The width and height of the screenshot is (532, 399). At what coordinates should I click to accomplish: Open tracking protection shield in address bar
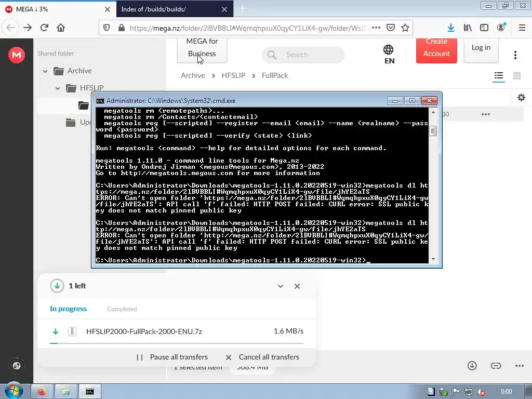(106, 28)
